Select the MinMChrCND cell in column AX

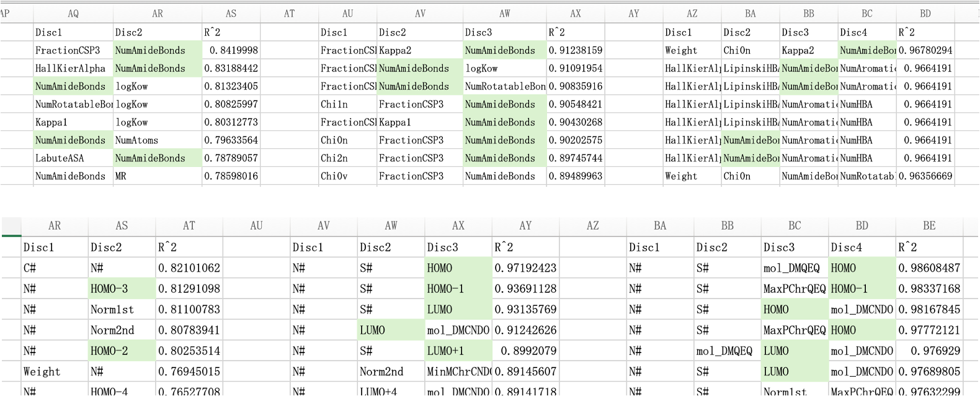(x=458, y=372)
